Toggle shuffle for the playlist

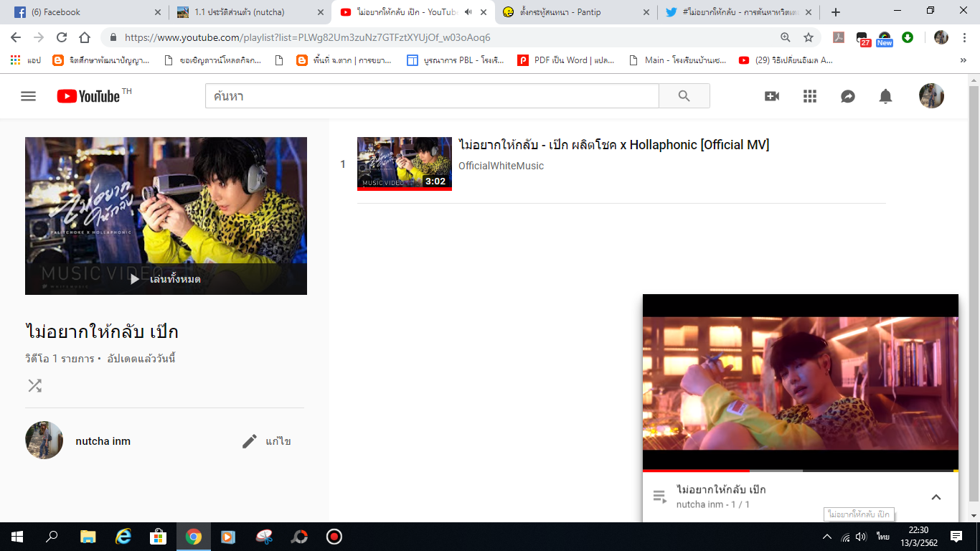click(34, 386)
